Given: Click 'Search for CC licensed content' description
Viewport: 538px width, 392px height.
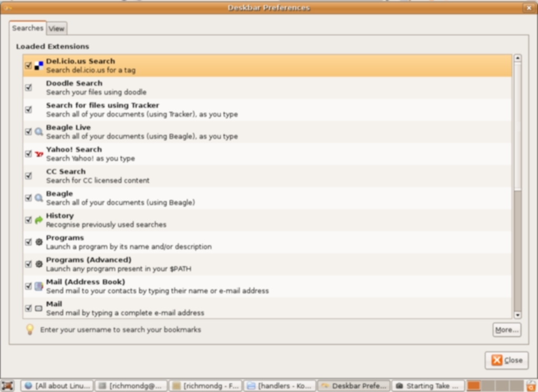Looking at the screenshot, I should click(98, 181).
